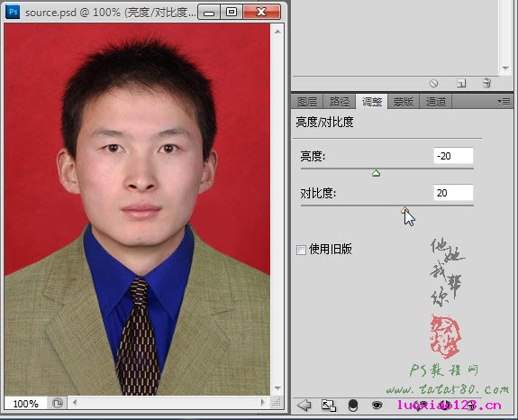Click the Photoshop Ps document icon

coord(13,12)
